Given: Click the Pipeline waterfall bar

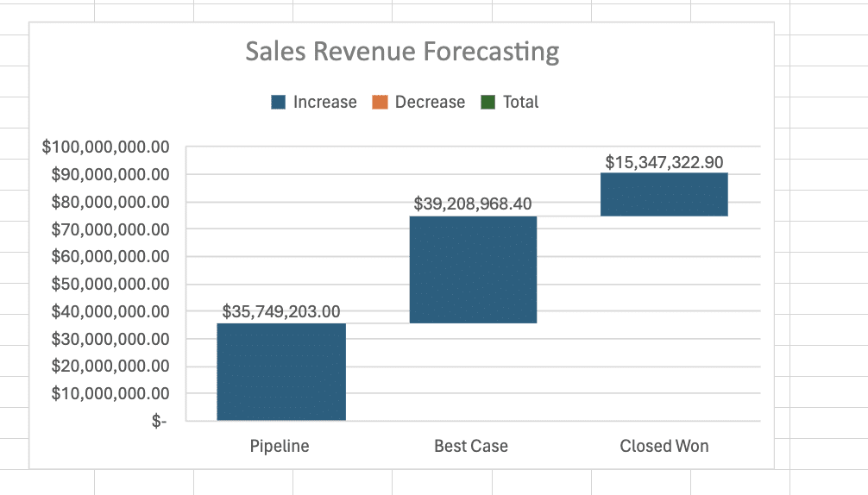Looking at the screenshot, I should [280, 372].
